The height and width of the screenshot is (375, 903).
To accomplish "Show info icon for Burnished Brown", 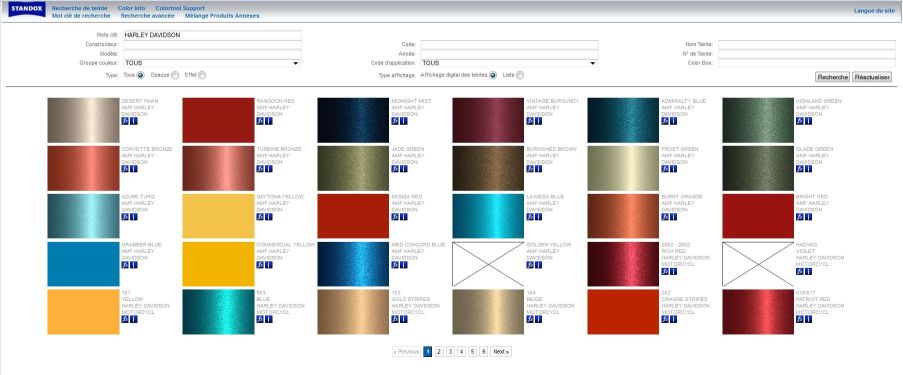I will tap(538, 169).
